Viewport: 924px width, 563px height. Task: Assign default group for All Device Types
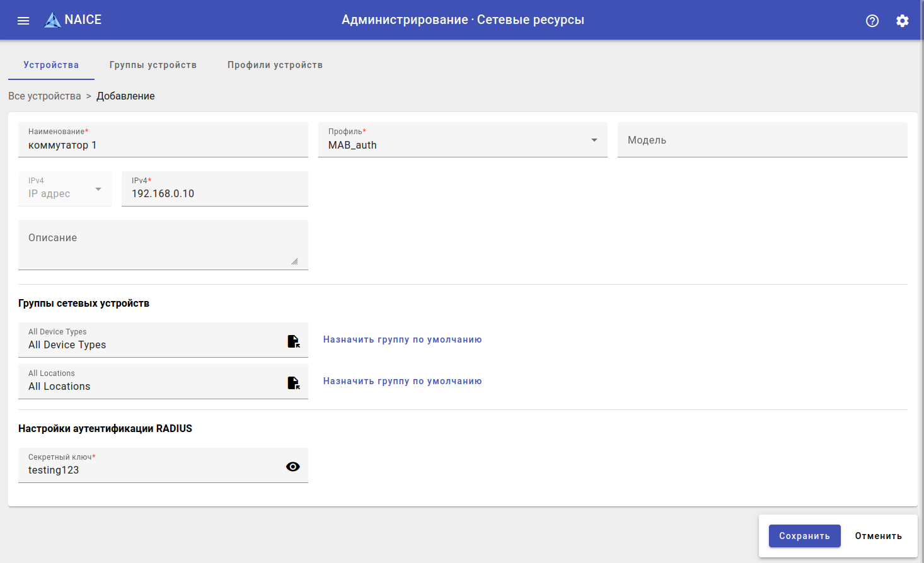pos(402,339)
